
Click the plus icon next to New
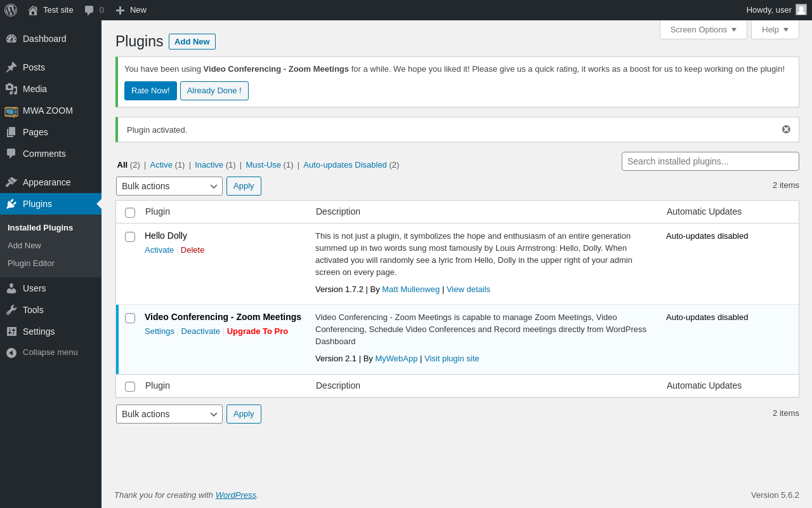tap(120, 10)
